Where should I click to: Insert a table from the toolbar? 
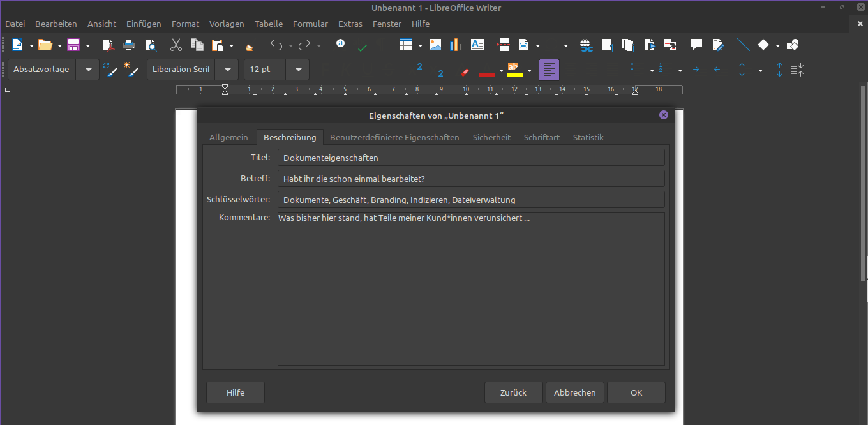pos(406,45)
